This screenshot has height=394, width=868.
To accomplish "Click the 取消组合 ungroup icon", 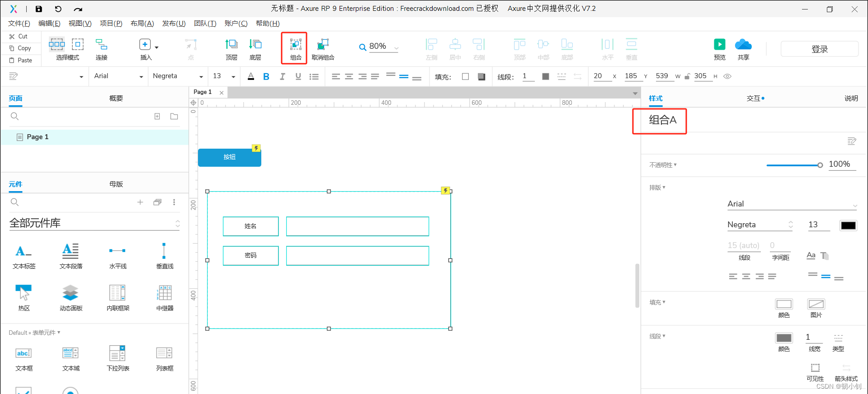I will point(323,44).
